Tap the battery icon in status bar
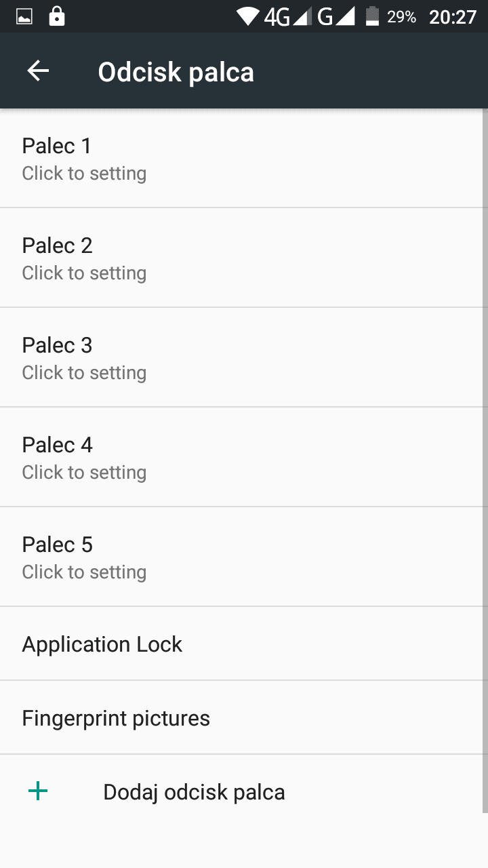The image size is (488, 868). pos(372,16)
